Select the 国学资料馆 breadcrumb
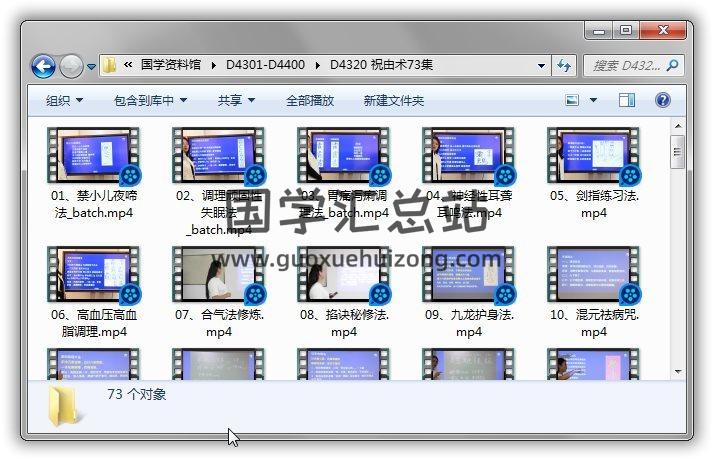714x461 pixels. [x=171, y=65]
